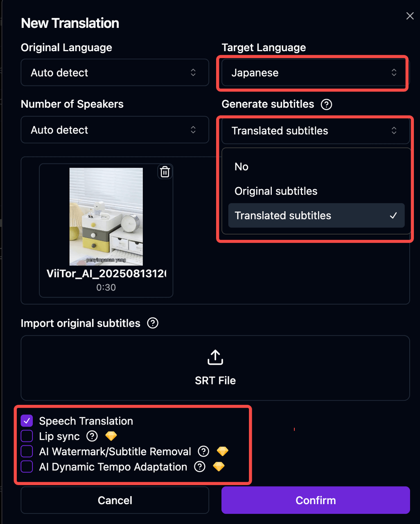
Task: Click premium diamond icon beside Lip sync
Action: tap(111, 436)
